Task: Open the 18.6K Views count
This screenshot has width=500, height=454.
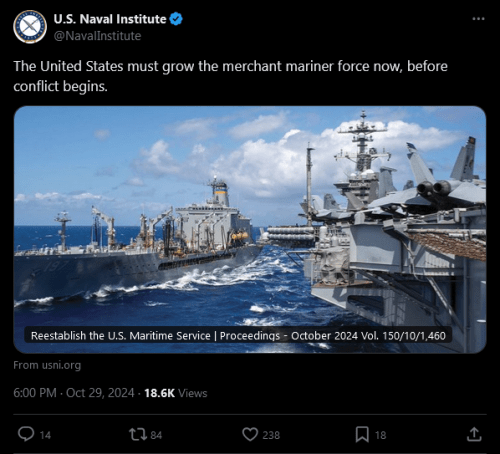Action: [176, 393]
